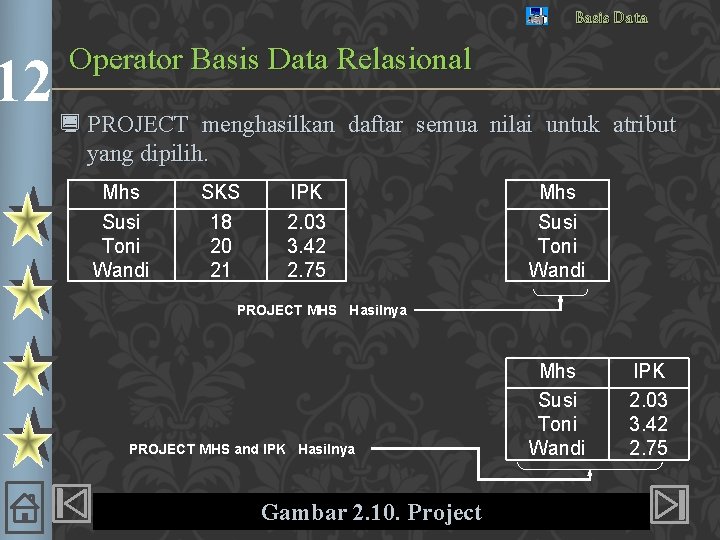
Task: Click the Operator Basis Data Relasional title
Action: click(270, 59)
